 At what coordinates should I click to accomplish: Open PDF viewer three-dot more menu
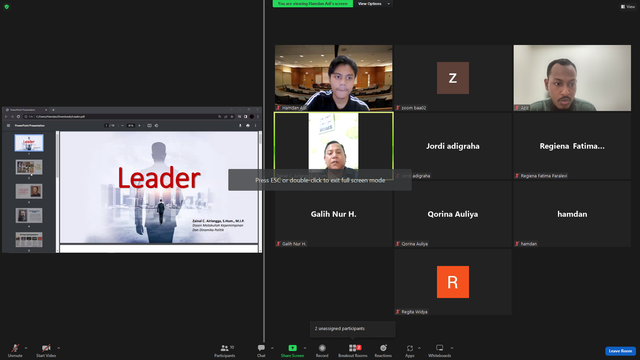pyautogui.click(x=256, y=126)
